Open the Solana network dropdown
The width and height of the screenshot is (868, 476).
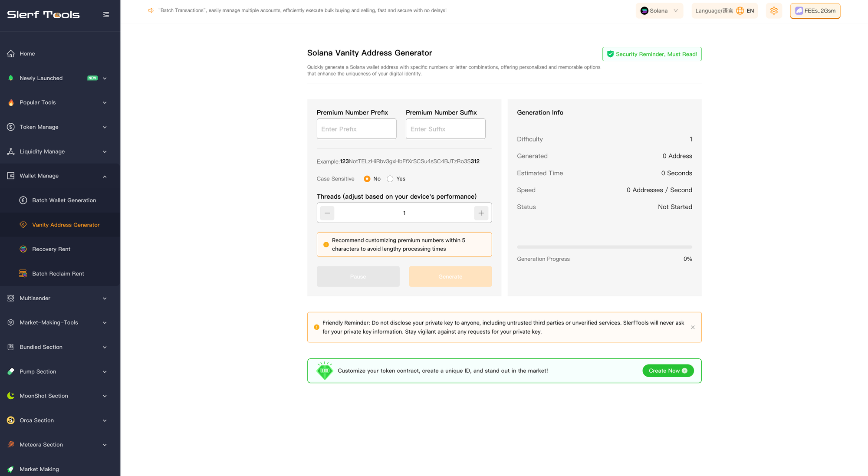click(x=659, y=11)
